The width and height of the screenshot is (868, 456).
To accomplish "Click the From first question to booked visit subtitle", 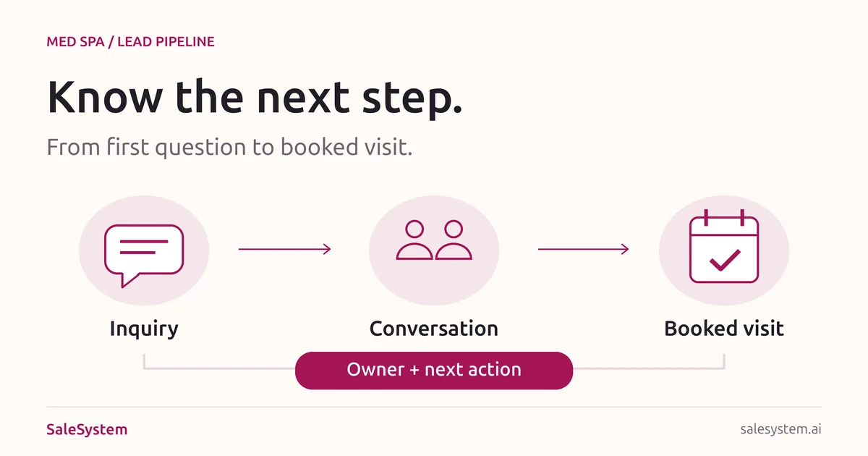I will [x=229, y=148].
